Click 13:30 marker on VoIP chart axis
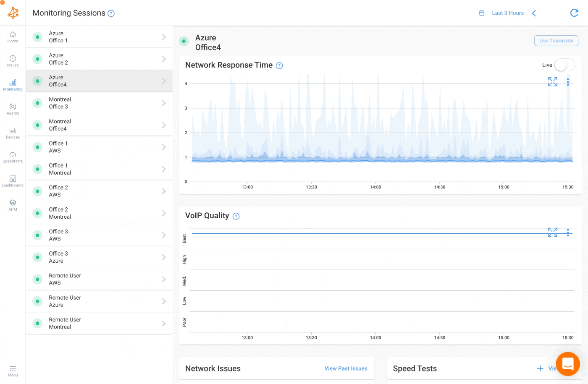588x384 pixels. [311, 338]
